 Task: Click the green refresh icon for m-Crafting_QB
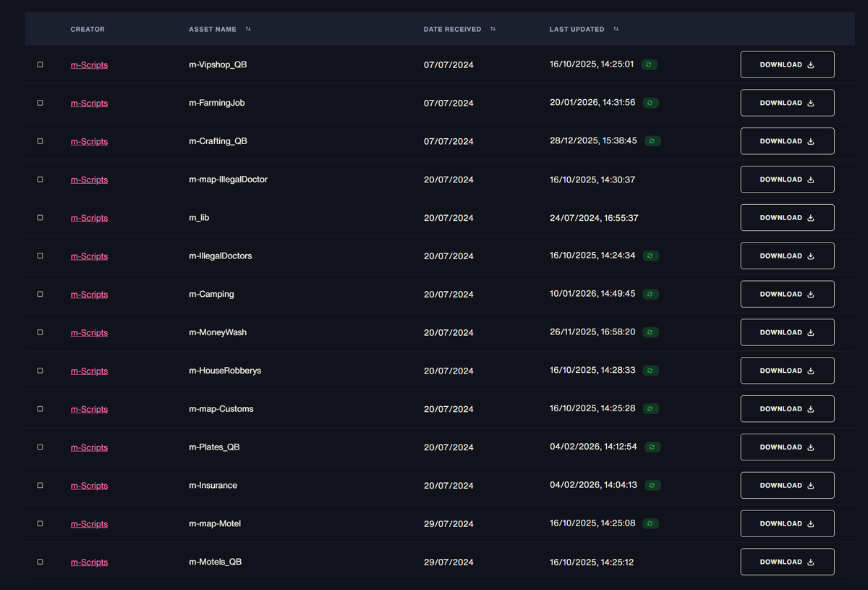tap(652, 141)
